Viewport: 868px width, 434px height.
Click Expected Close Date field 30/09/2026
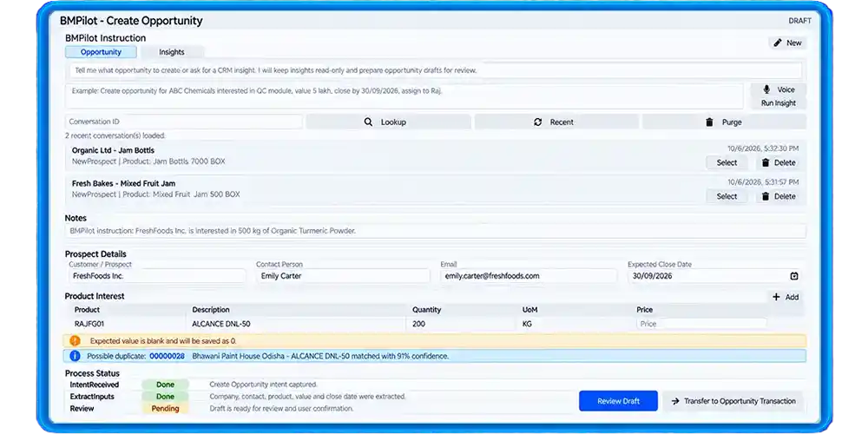(x=714, y=276)
